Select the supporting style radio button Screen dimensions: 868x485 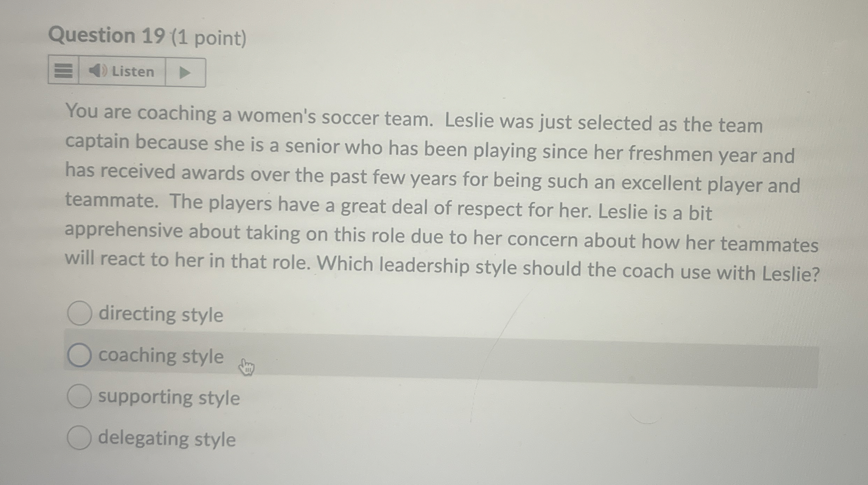pos(79,397)
